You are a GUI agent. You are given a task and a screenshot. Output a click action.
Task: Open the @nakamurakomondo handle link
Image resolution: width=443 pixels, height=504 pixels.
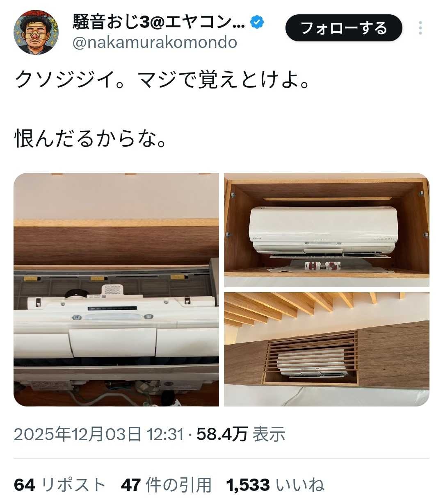pos(155,43)
